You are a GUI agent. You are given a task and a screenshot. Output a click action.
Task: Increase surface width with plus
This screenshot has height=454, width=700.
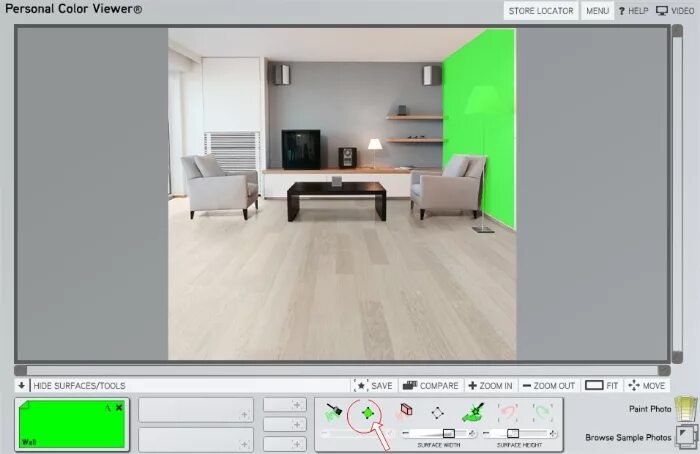472,433
